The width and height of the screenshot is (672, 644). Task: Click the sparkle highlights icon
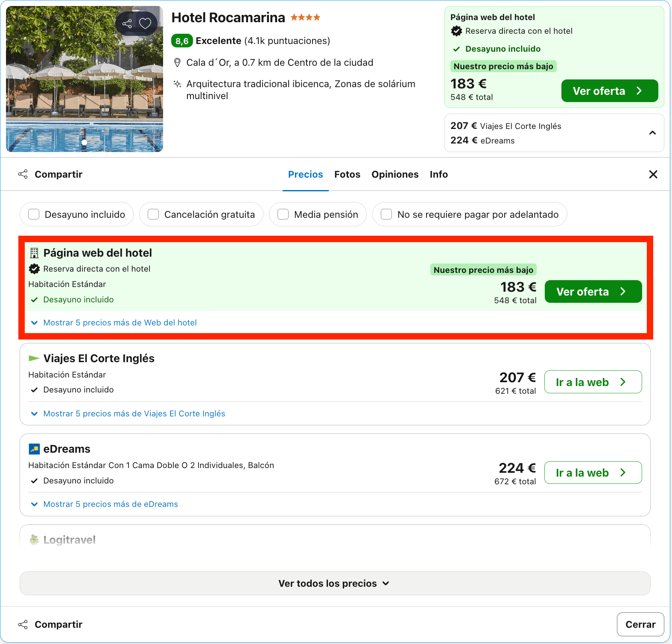pyautogui.click(x=177, y=84)
